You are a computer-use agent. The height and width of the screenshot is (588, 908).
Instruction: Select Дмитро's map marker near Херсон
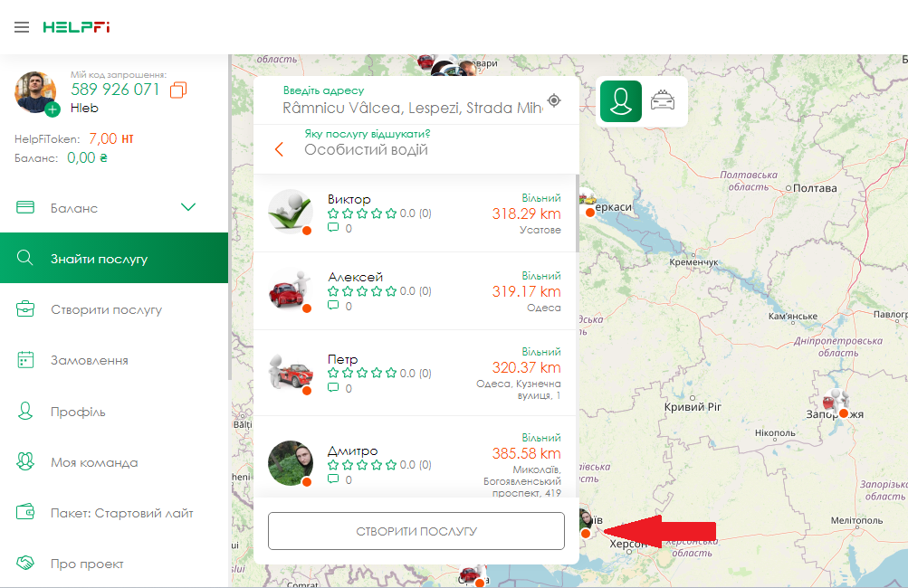(x=586, y=523)
